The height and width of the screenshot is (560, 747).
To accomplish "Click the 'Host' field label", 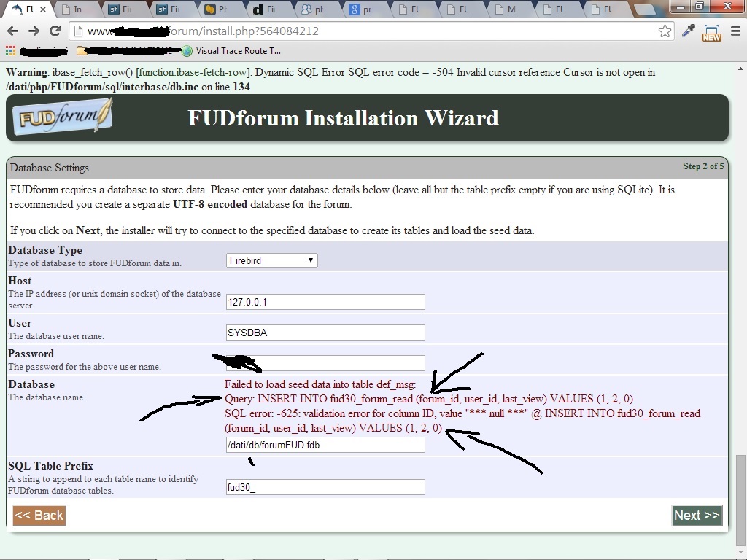I will (x=20, y=281).
